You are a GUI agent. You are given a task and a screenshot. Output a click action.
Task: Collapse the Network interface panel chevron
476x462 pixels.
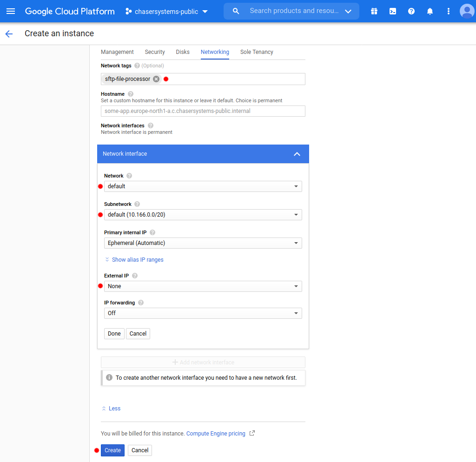tap(297, 154)
